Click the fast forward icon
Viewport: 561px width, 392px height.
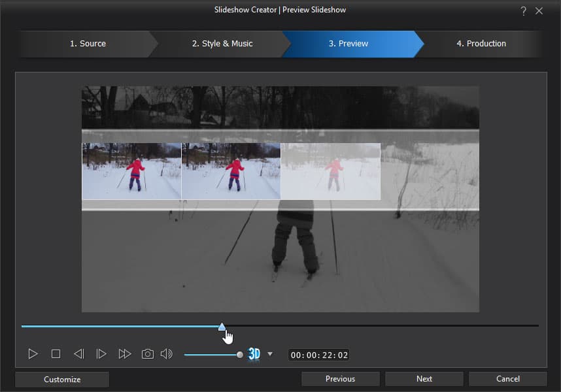click(x=124, y=354)
